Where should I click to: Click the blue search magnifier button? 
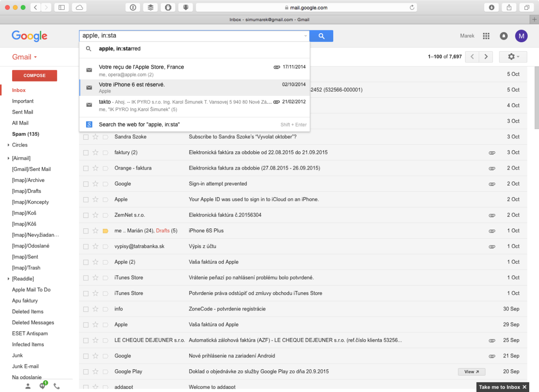(x=321, y=36)
